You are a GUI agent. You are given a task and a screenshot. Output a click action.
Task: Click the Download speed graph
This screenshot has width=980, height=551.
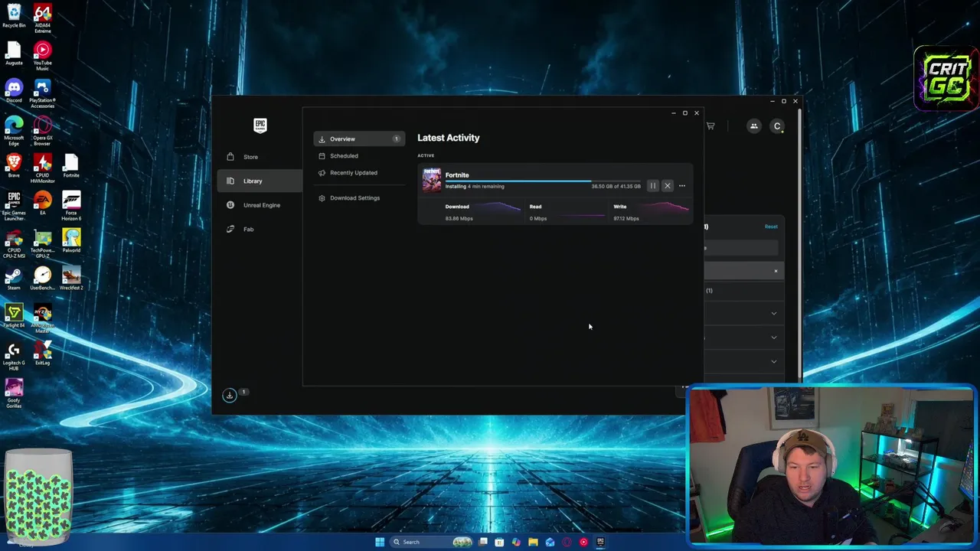[498, 208]
